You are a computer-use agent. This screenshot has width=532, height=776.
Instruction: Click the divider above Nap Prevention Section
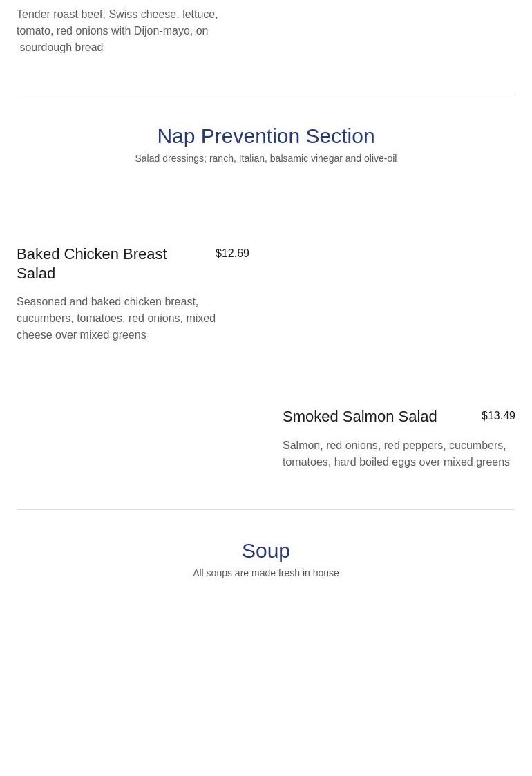tap(266, 95)
